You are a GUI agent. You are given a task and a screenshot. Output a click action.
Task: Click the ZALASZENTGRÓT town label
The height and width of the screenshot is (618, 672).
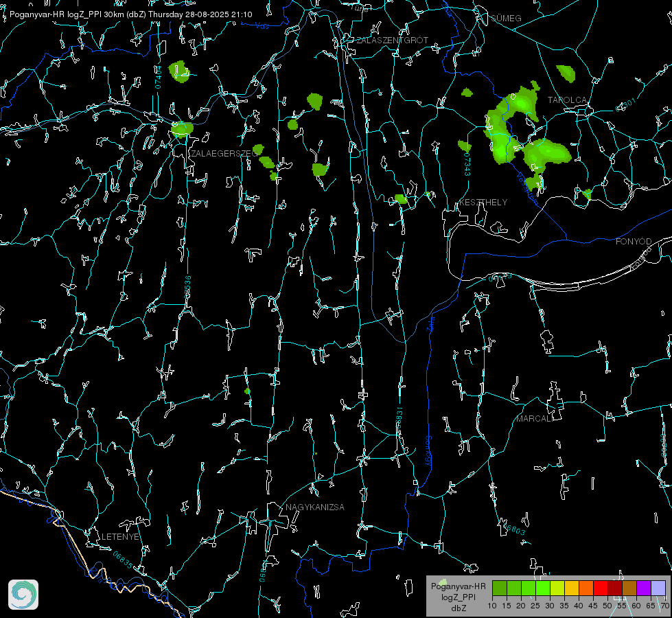click(392, 40)
